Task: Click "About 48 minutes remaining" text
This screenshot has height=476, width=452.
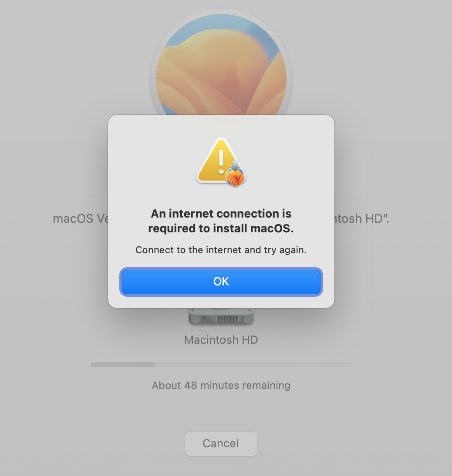Action: click(x=221, y=385)
